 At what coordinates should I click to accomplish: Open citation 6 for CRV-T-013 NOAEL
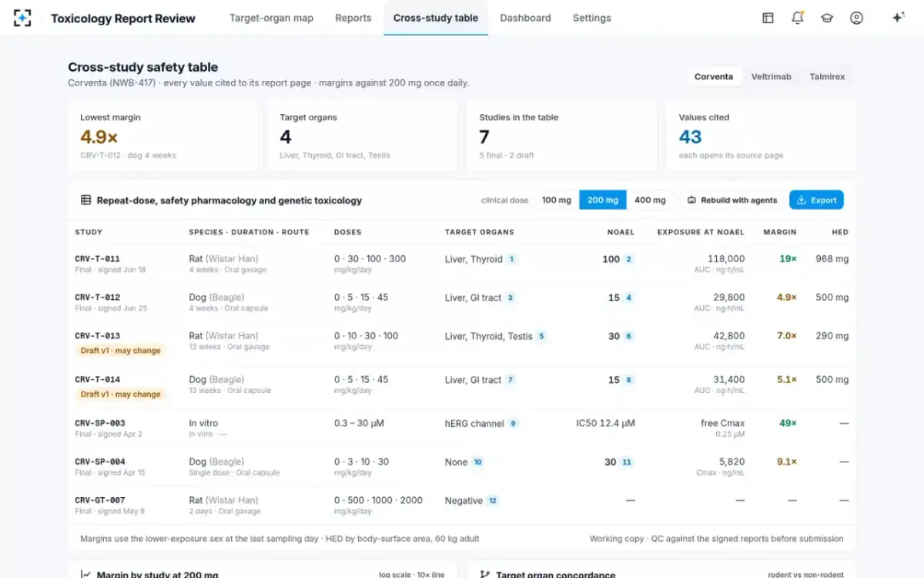(628, 336)
